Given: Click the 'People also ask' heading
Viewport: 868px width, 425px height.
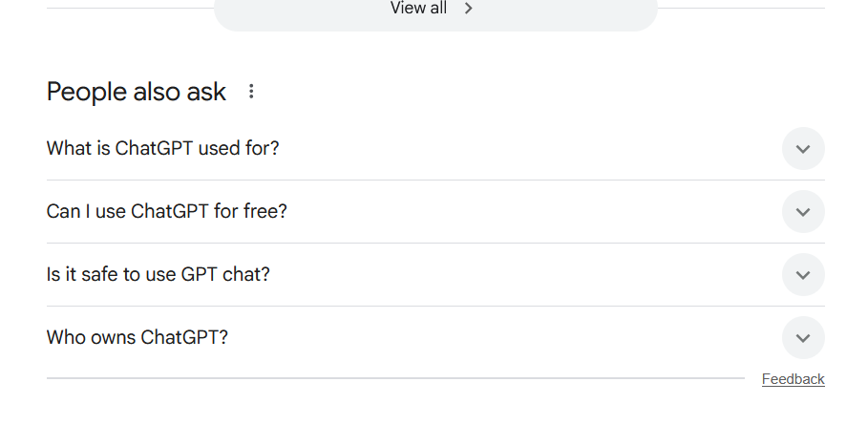Looking at the screenshot, I should click(x=136, y=92).
